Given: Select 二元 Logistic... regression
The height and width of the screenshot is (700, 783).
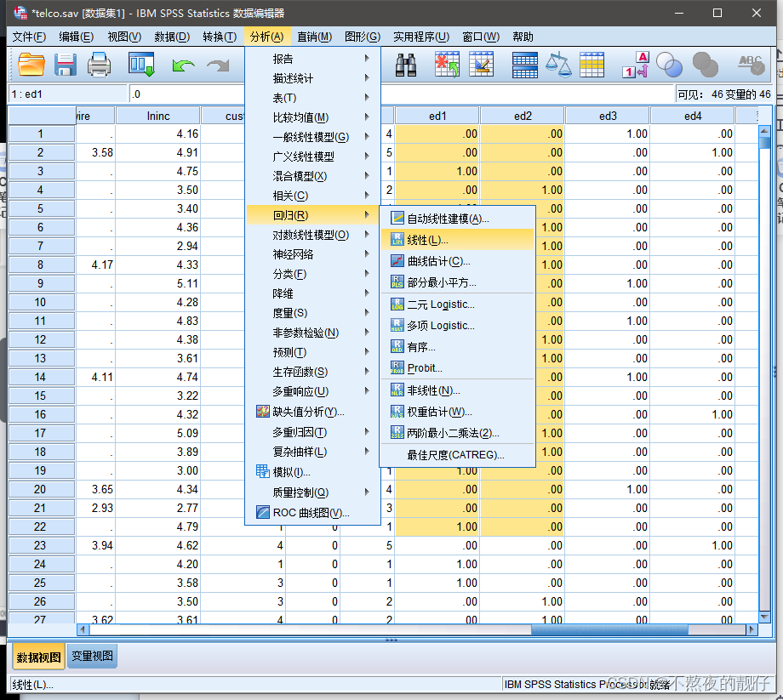Looking at the screenshot, I should click(x=457, y=304).
